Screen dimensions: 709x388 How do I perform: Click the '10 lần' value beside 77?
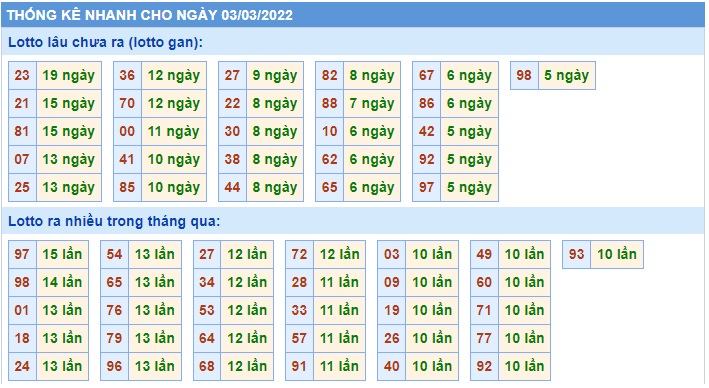click(x=525, y=338)
